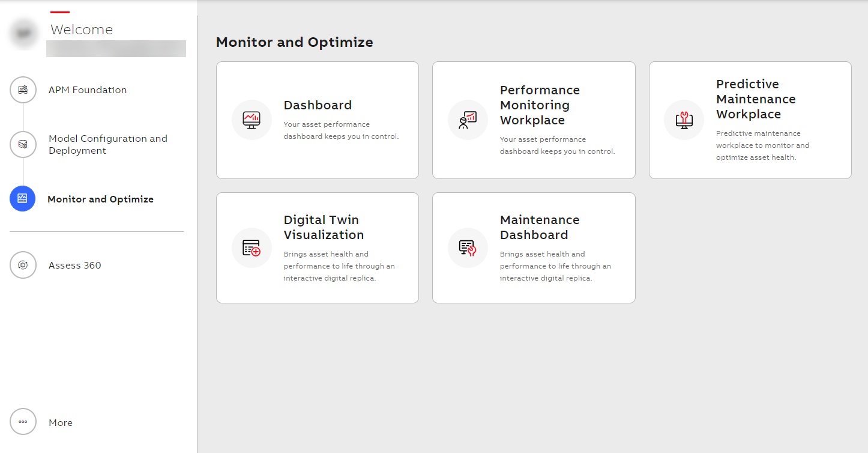Click the More ellipsis icon

pyautogui.click(x=23, y=422)
